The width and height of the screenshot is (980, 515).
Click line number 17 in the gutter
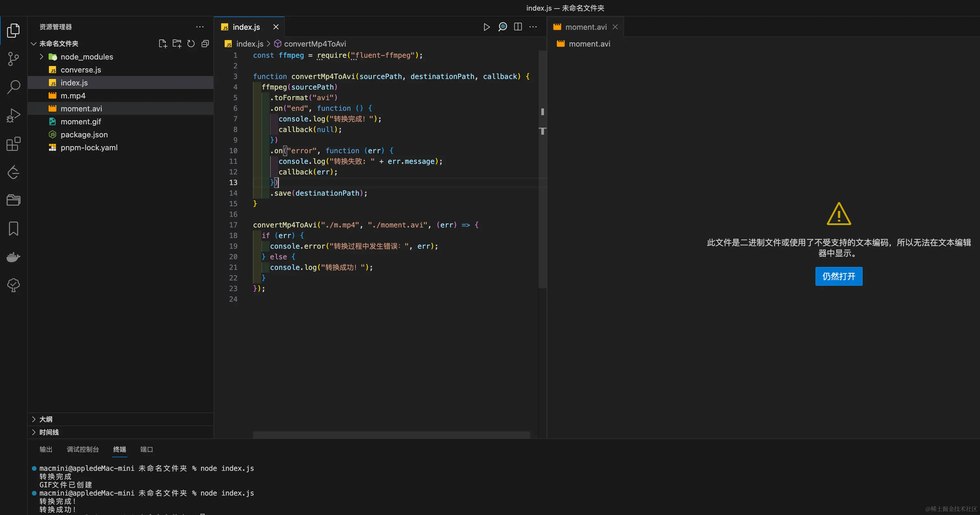point(233,225)
